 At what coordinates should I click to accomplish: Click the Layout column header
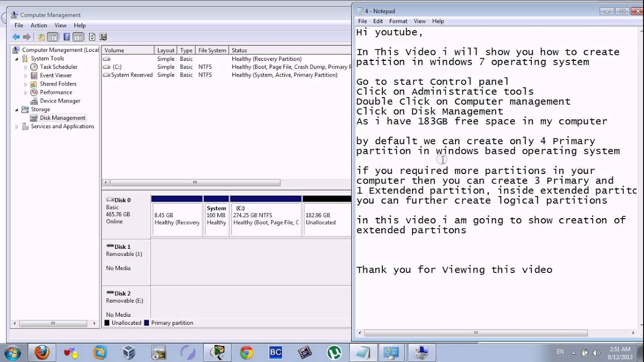(x=166, y=50)
